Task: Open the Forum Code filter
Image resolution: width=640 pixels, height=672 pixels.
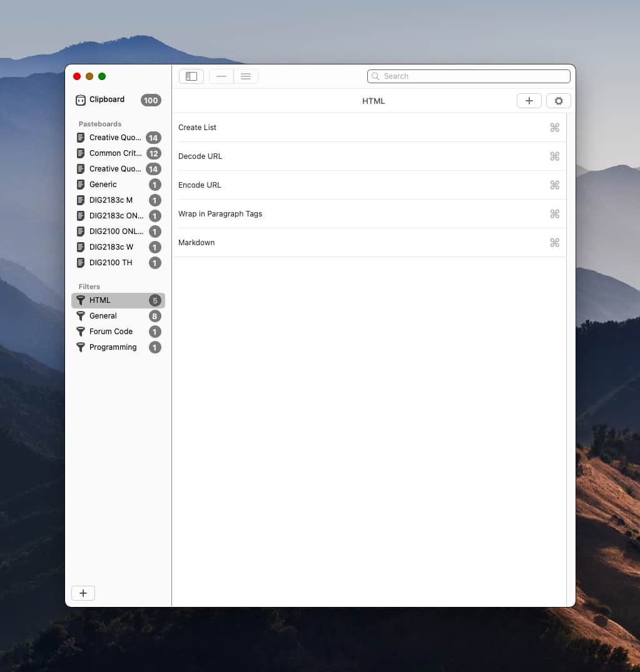Action: [x=111, y=332]
